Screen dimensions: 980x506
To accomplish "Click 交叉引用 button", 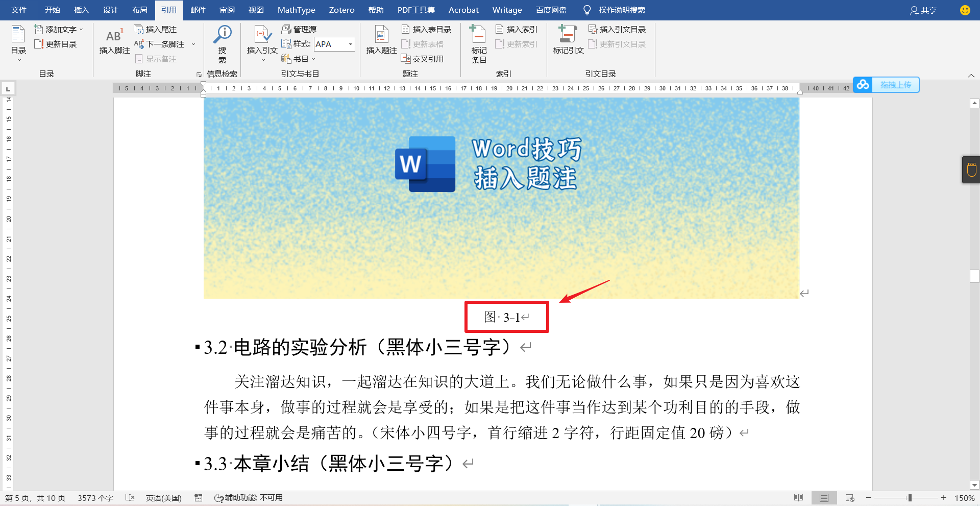I will coord(423,59).
